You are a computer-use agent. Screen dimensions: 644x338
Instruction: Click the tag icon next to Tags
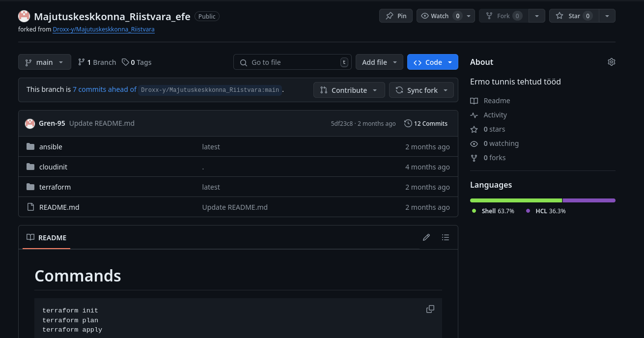pos(125,62)
